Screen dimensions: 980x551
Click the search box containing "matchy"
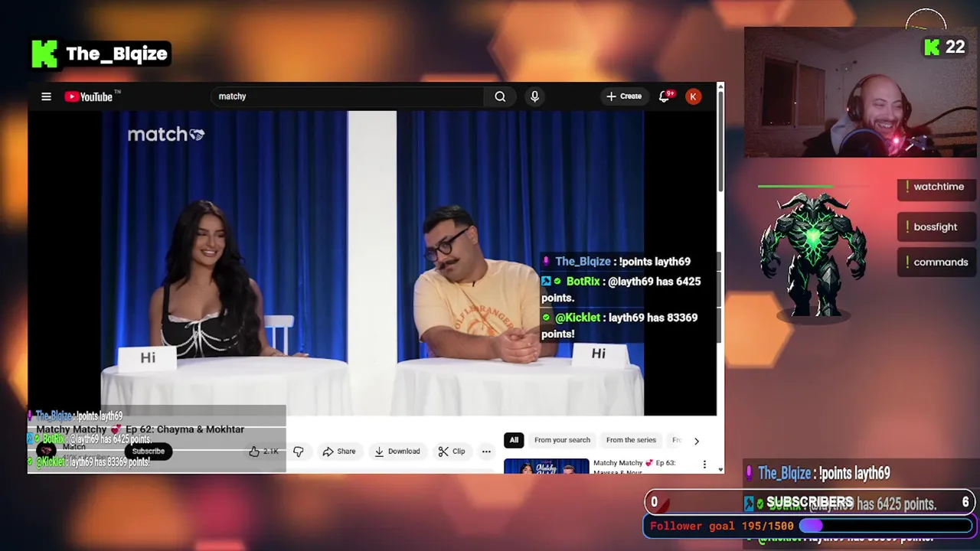click(x=348, y=96)
